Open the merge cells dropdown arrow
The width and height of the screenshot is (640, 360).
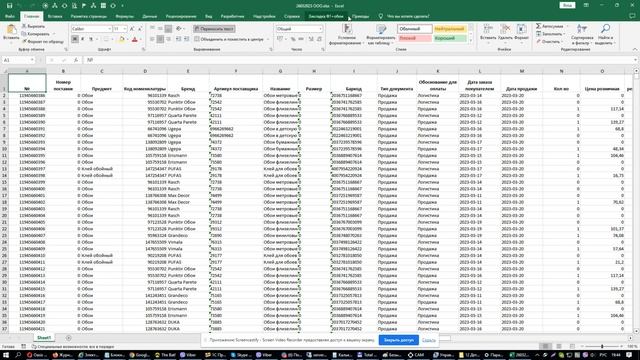click(x=268, y=39)
